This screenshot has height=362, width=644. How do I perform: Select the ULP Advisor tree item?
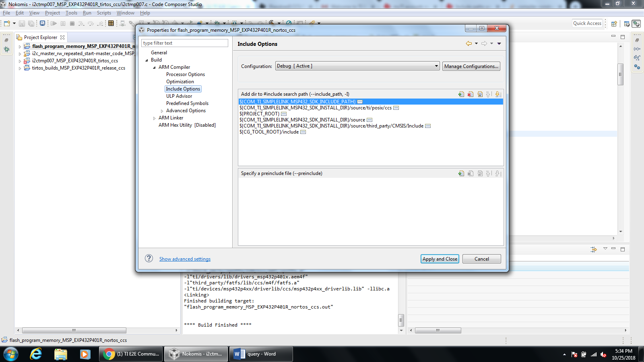[x=179, y=96]
